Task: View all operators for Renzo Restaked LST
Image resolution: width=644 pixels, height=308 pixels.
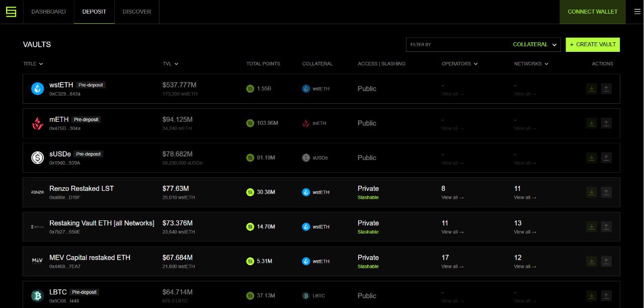Action: point(452,198)
